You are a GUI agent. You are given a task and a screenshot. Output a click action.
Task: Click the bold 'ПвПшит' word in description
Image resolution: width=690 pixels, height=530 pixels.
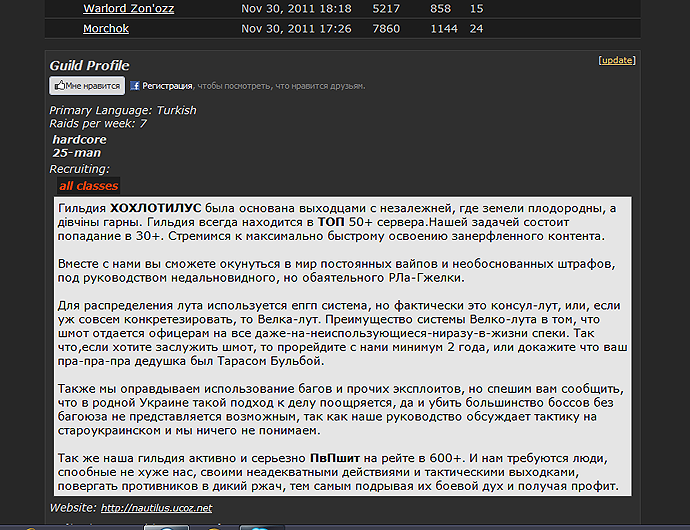point(335,458)
